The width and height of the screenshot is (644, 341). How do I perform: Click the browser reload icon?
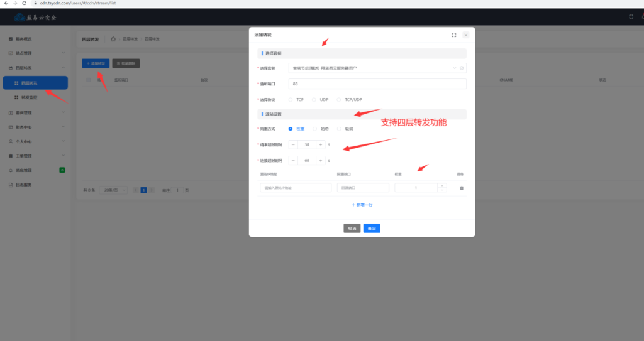(25, 3)
